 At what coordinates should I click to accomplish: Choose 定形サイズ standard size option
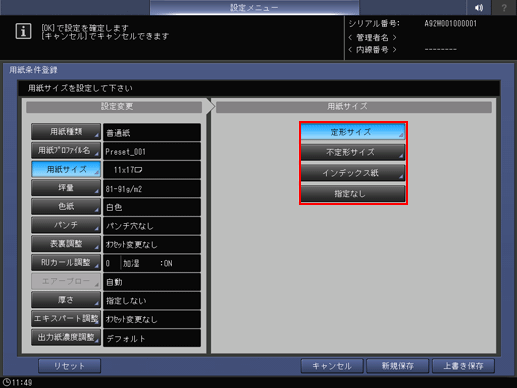coord(353,132)
